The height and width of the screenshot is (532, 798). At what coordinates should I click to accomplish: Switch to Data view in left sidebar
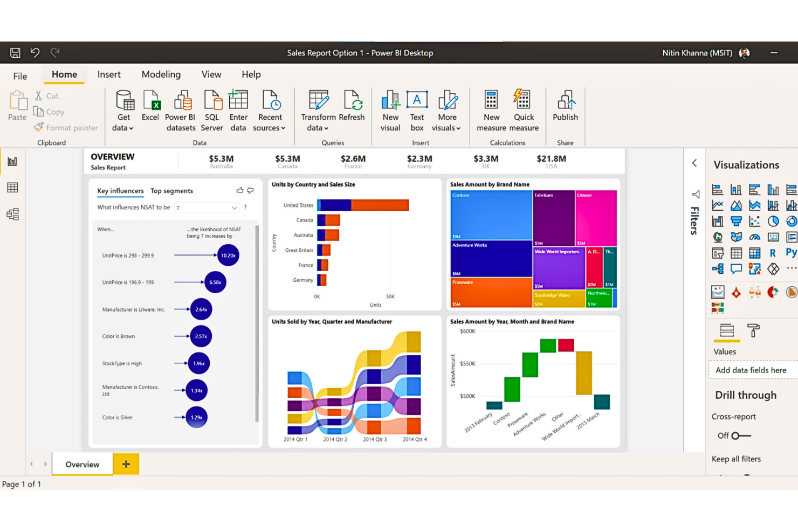[x=12, y=188]
